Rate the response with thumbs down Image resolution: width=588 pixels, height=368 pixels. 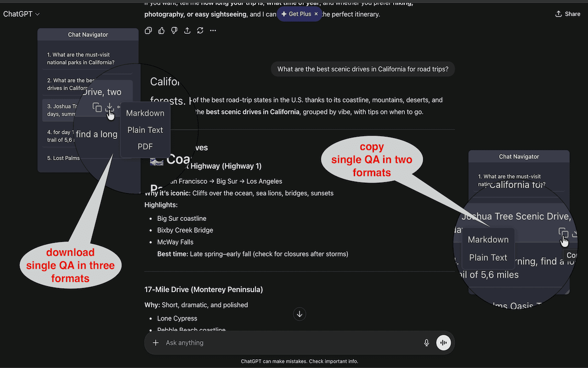[174, 30]
